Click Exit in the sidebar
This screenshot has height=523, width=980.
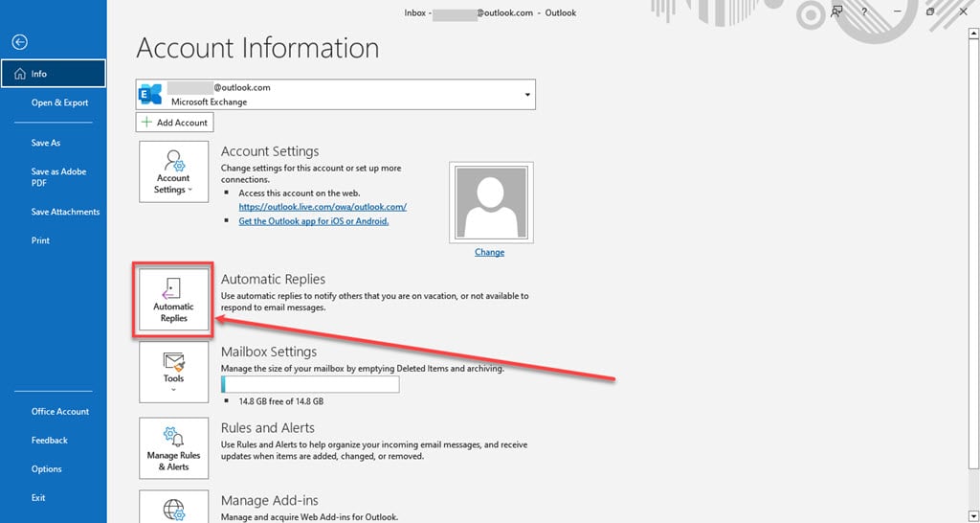click(38, 497)
